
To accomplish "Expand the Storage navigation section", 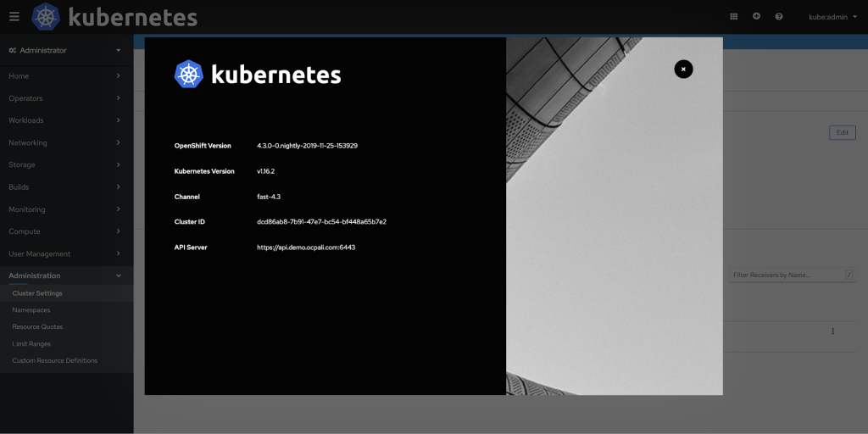I will coord(66,165).
